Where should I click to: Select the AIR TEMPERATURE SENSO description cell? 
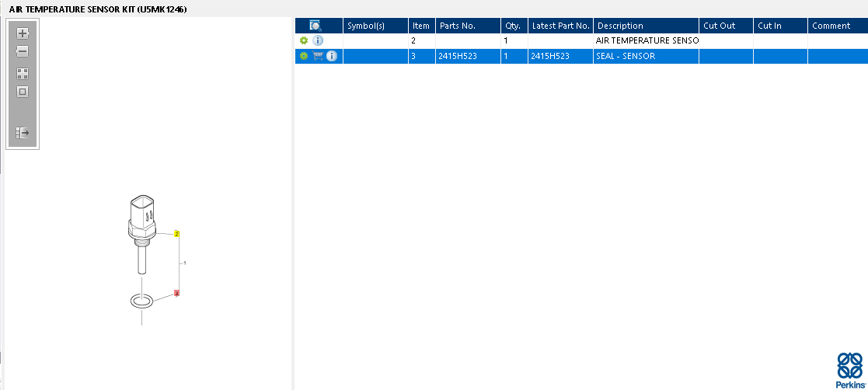click(x=646, y=41)
